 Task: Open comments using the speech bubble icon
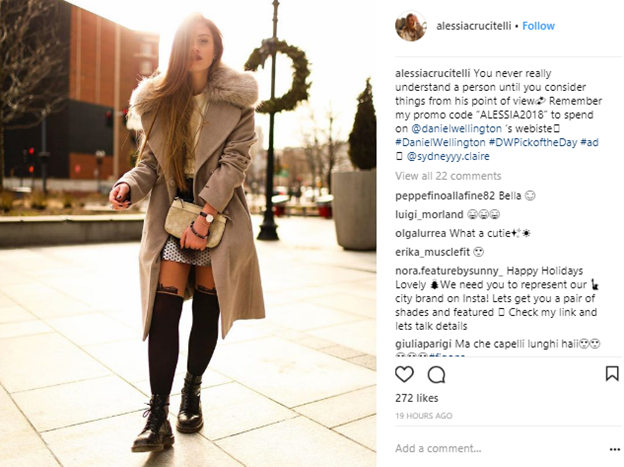pos(437,375)
